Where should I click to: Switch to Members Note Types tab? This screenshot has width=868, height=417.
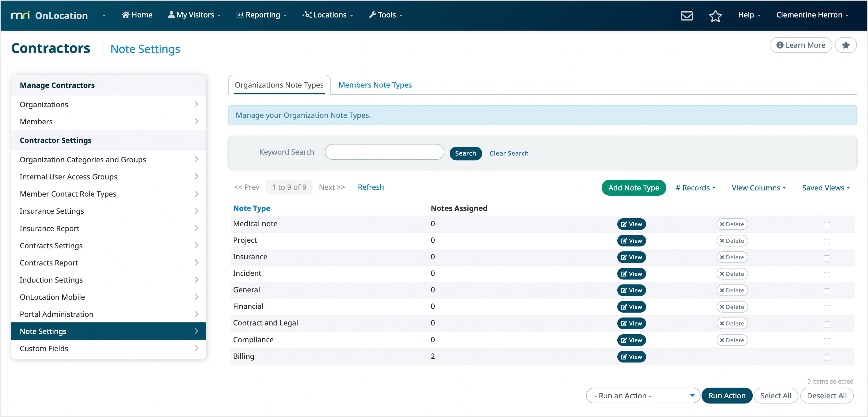click(x=375, y=85)
